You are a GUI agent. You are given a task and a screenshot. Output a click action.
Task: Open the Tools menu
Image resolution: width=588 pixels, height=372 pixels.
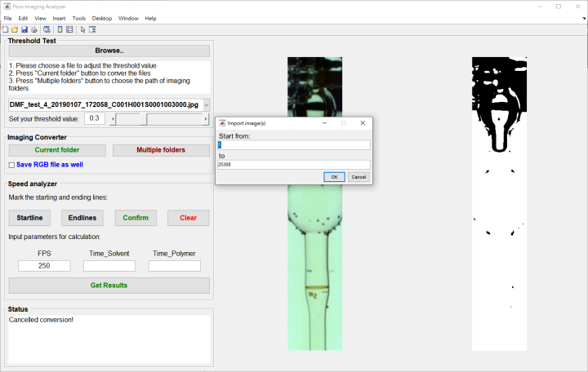(x=78, y=18)
